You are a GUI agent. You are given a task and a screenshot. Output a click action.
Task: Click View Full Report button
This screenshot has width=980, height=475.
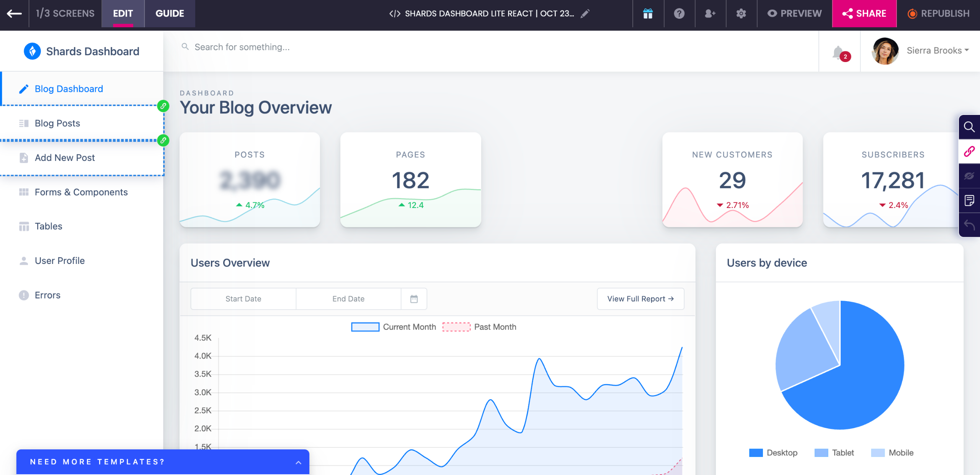pyautogui.click(x=640, y=299)
